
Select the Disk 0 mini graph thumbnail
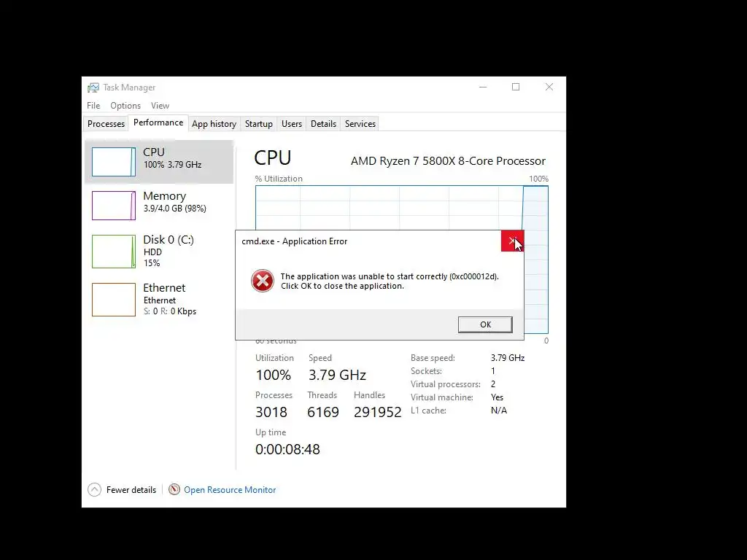point(114,252)
